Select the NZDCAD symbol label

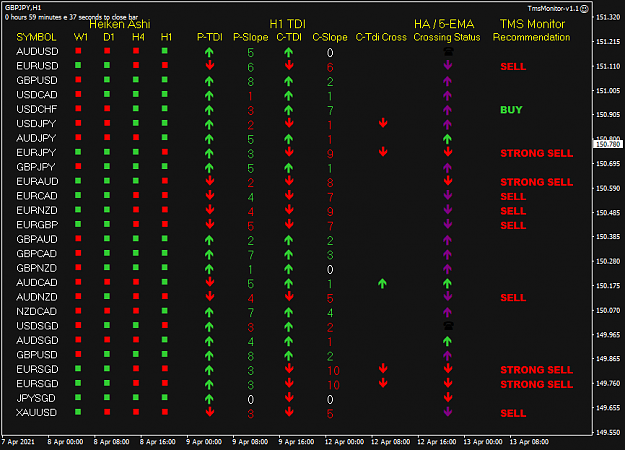[37, 311]
